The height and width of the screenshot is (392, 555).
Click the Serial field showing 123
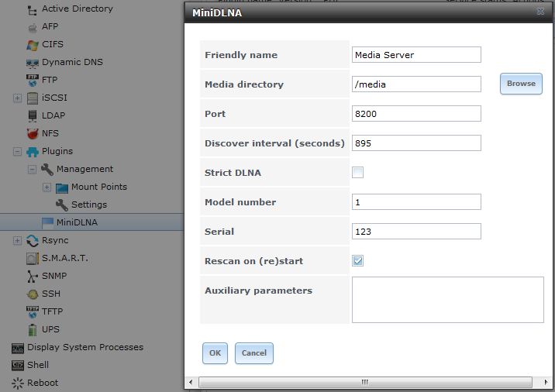[x=416, y=231]
